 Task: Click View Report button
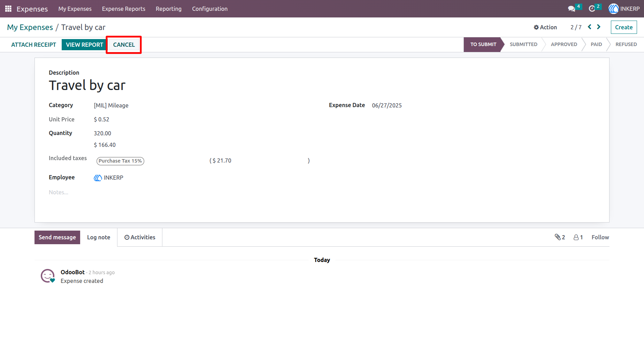pos(84,45)
